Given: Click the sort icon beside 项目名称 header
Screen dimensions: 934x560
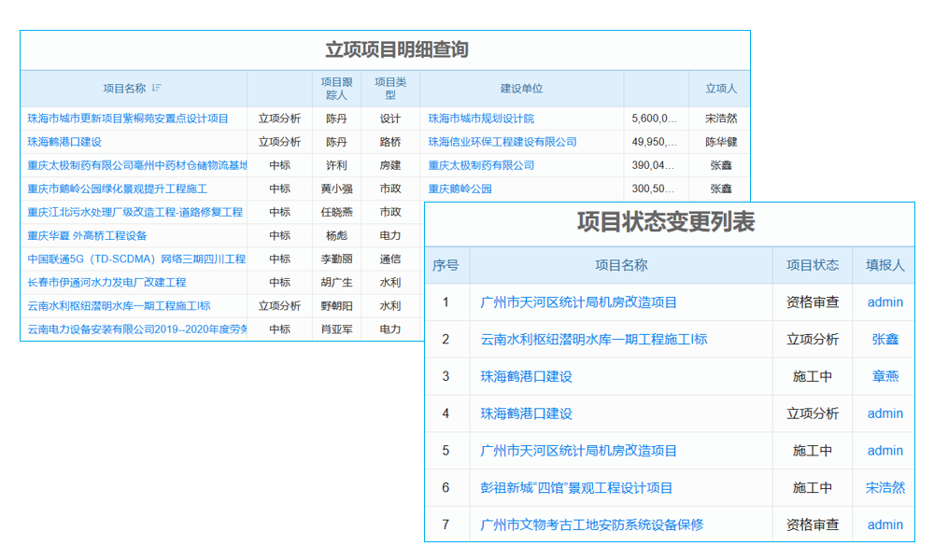Looking at the screenshot, I should (x=158, y=87).
